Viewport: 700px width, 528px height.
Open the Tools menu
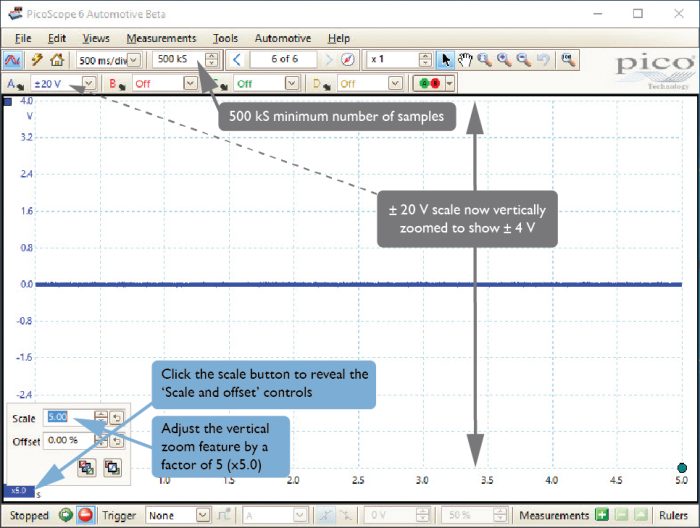[225, 38]
